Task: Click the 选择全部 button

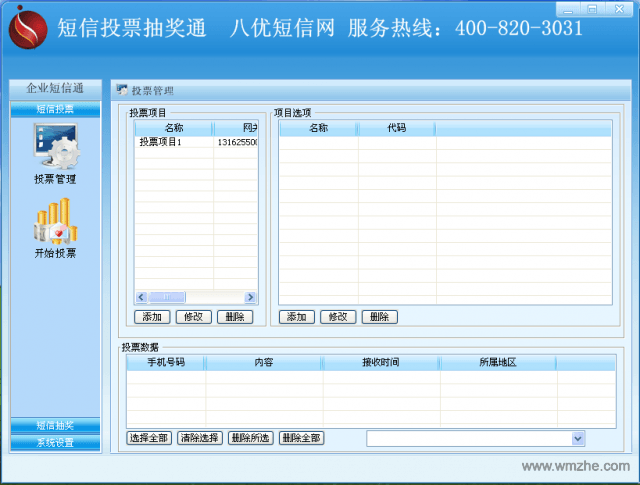Action: pyautogui.click(x=149, y=438)
